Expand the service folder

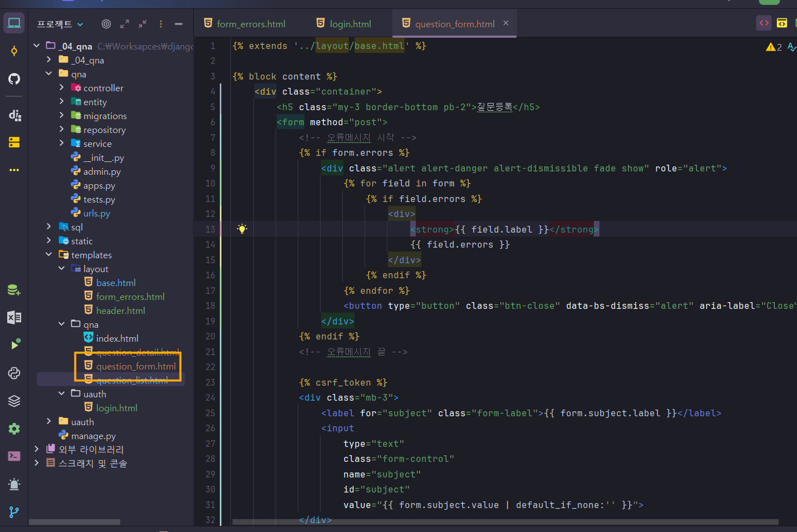pos(61,143)
